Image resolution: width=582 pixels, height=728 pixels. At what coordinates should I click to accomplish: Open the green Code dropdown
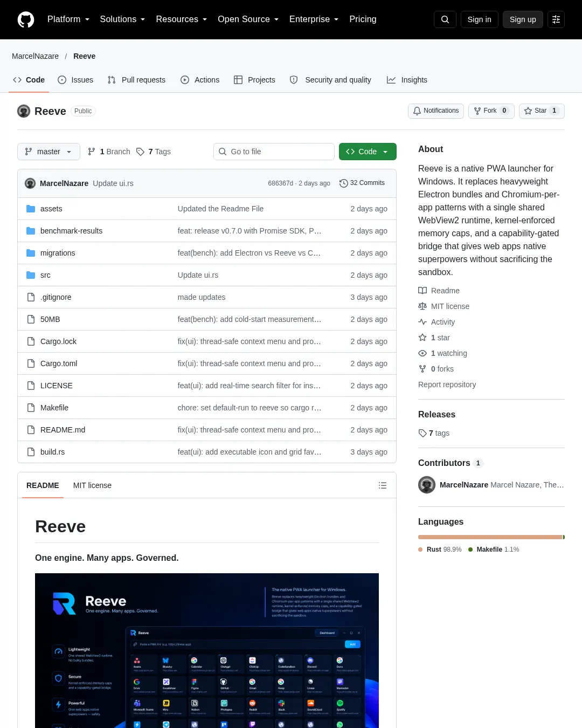[368, 152]
